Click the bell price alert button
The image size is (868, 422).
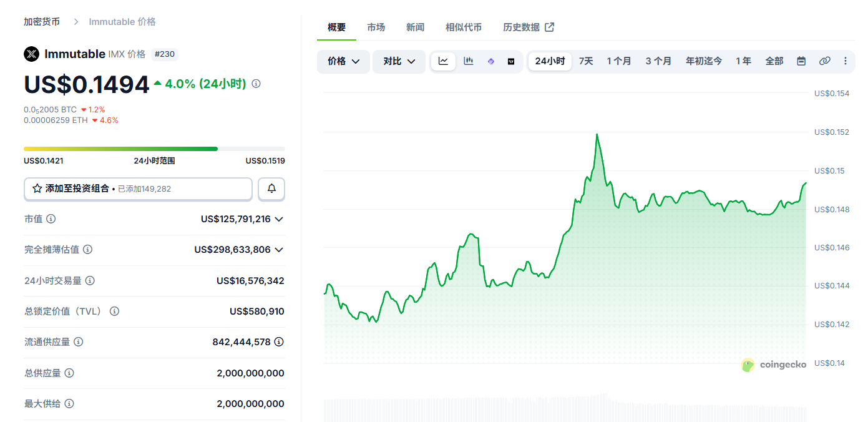pos(271,189)
